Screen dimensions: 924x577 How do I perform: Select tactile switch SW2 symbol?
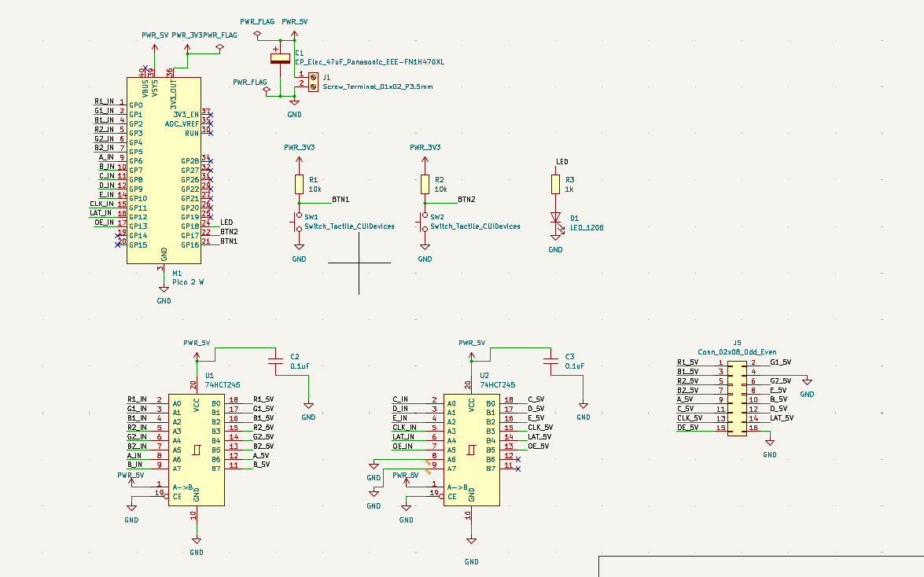point(422,222)
